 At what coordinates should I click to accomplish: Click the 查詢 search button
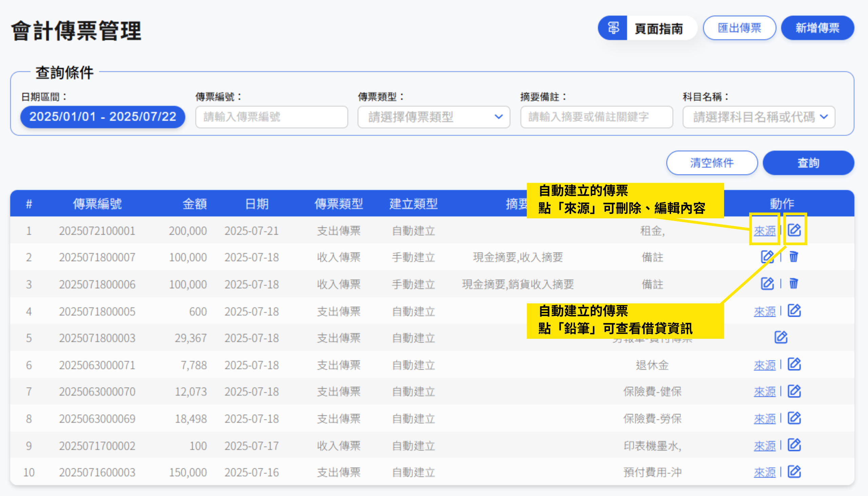(x=808, y=163)
